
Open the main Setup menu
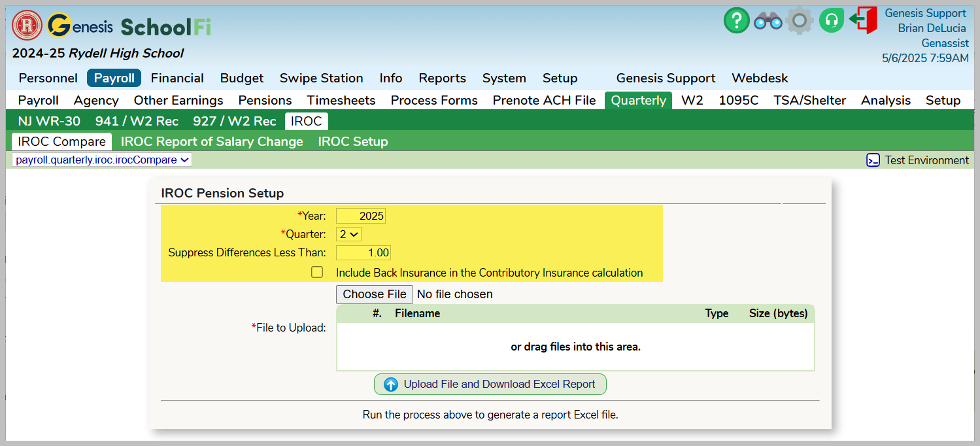tap(560, 78)
